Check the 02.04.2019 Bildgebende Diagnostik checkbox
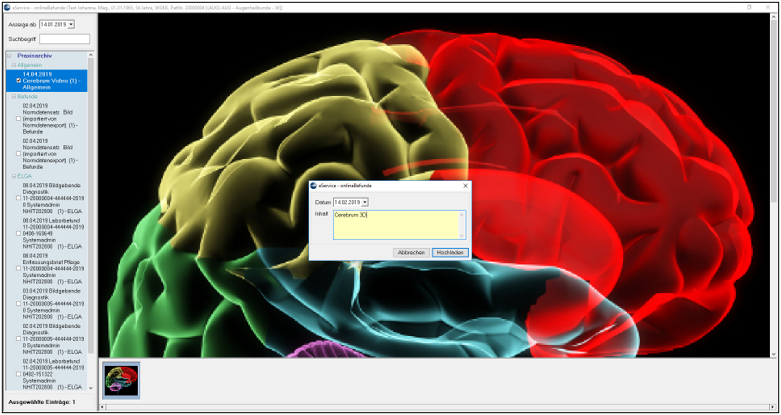The width and height of the screenshot is (781, 415). [18, 338]
